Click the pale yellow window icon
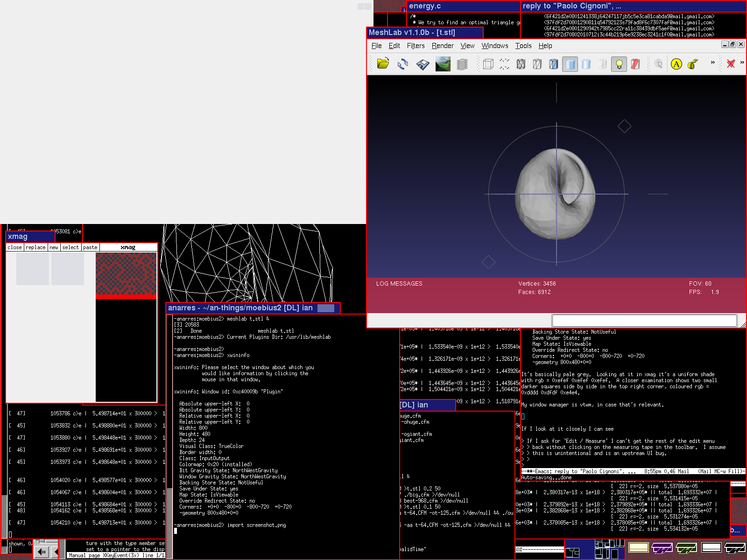Image resolution: width=747 pixels, height=560 pixels. point(638,547)
